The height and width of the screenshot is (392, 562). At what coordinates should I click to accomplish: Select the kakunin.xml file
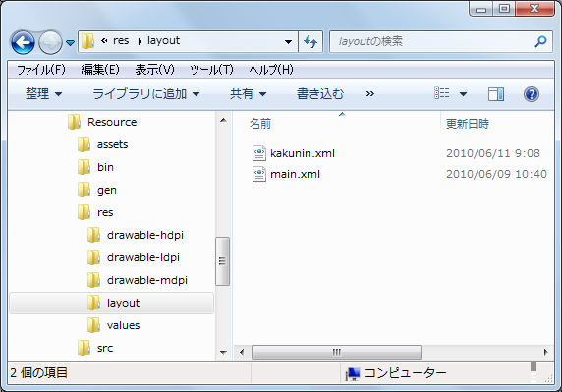point(303,153)
